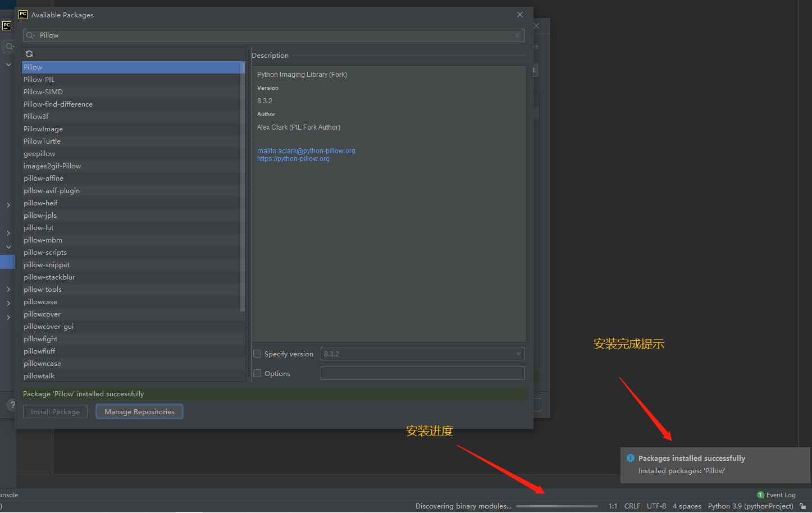Close the Available Packages dialog
Image resolution: width=812 pixels, height=513 pixels.
(520, 15)
